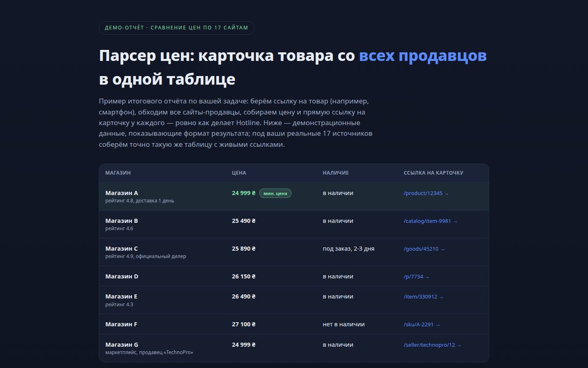The height and width of the screenshot is (368, 588).
Task: Click the 25 490 ₴ price
Action: point(244,221)
